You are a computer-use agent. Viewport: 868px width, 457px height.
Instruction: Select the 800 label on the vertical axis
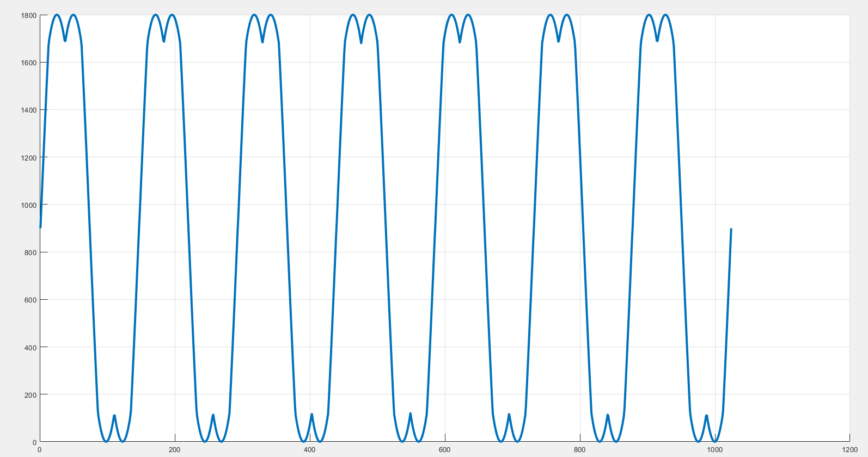pyautogui.click(x=30, y=252)
